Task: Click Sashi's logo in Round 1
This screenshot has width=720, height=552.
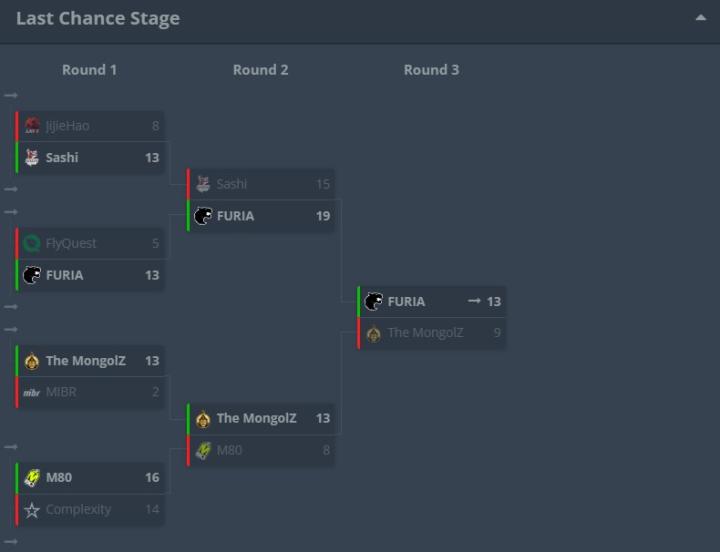Action: pyautogui.click(x=32, y=157)
